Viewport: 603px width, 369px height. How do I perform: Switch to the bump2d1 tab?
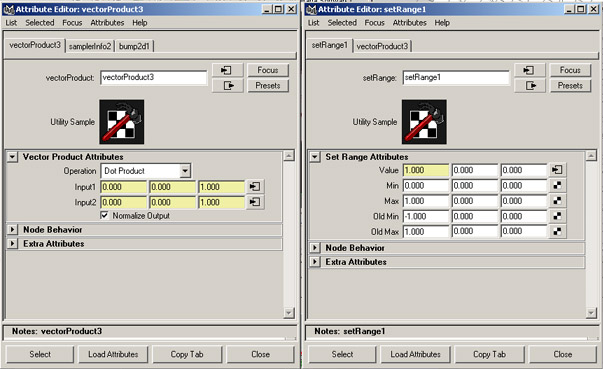click(x=134, y=46)
